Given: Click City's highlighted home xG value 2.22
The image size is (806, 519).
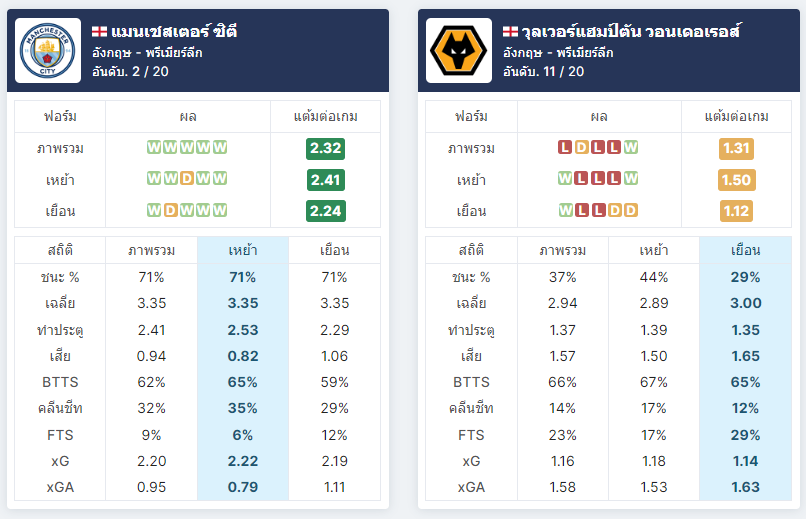Looking at the screenshot, I should point(243,461).
